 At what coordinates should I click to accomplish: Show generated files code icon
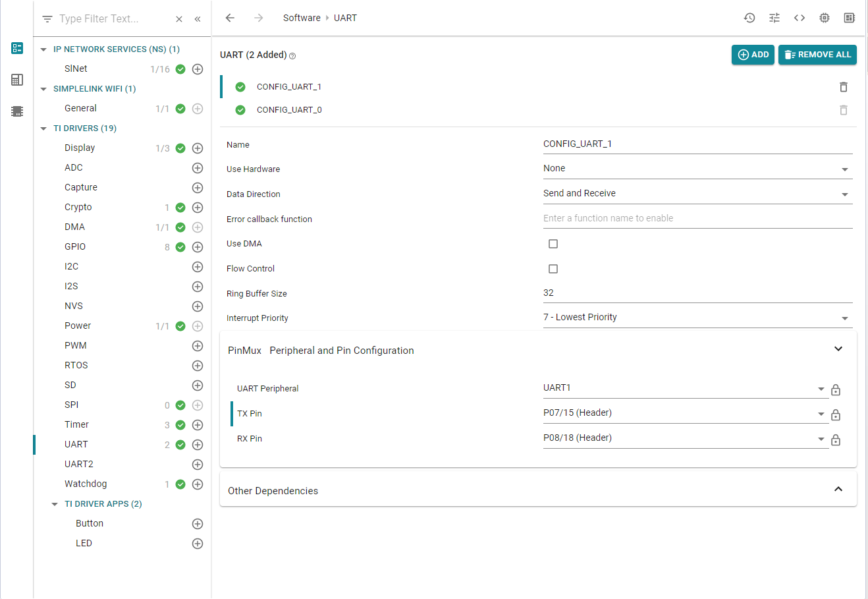(800, 18)
